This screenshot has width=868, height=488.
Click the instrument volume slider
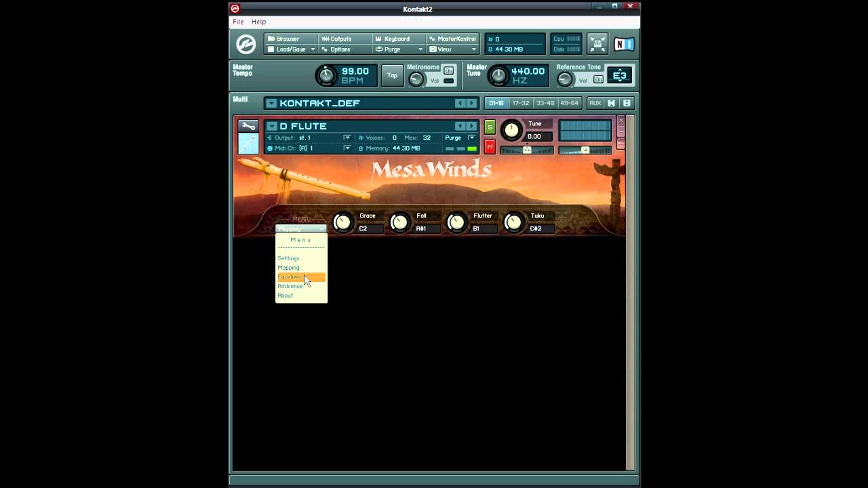pyautogui.click(x=585, y=150)
